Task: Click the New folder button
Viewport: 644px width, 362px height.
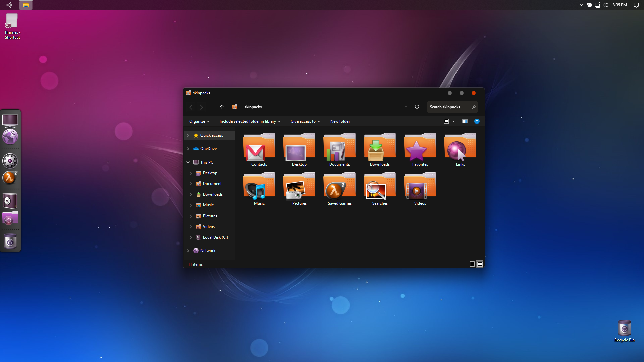Action: 340,121
